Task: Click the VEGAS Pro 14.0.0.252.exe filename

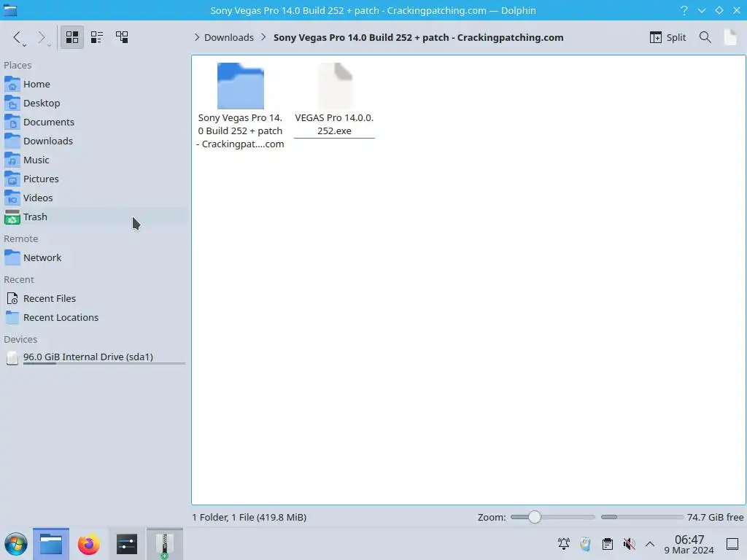Action: click(x=334, y=124)
